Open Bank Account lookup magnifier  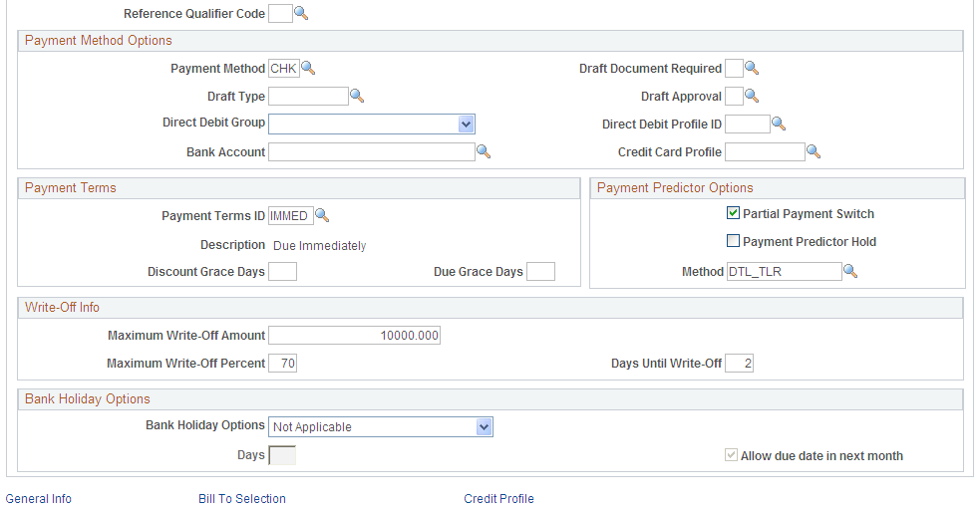pyautogui.click(x=484, y=151)
